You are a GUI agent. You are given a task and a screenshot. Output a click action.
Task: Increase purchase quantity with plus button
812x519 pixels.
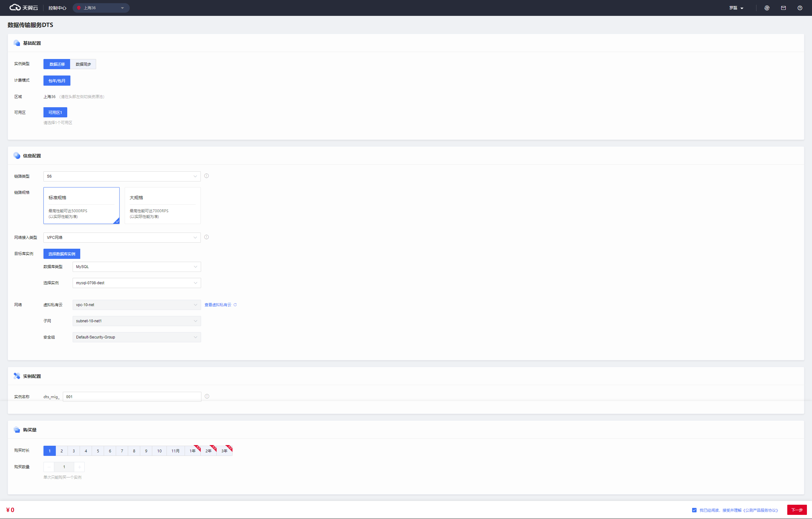pyautogui.click(x=79, y=467)
